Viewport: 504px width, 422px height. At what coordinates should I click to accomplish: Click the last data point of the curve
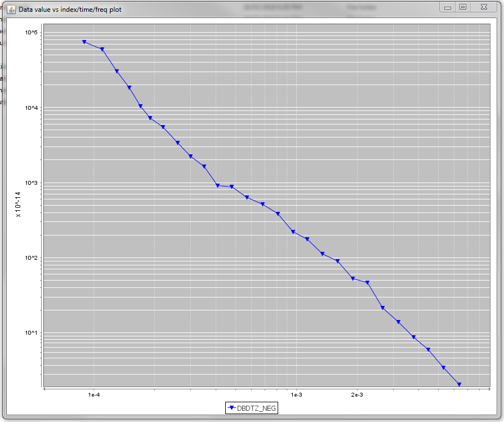[x=459, y=384]
